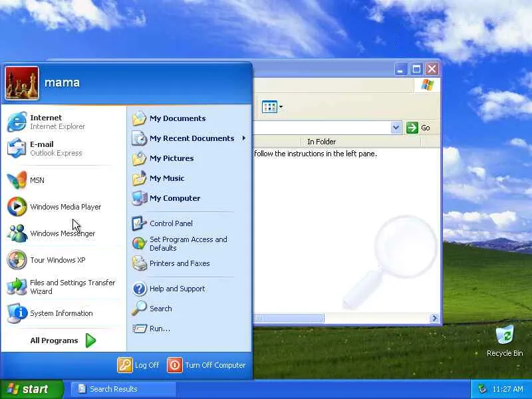532x399 pixels.
Task: Click Turn Off Computer power icon
Action: 175,365
